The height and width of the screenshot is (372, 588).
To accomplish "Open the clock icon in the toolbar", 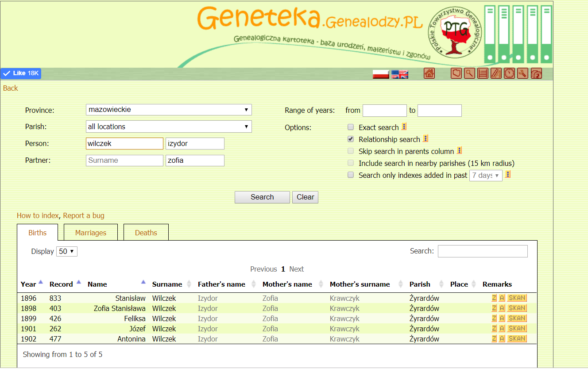I will click(509, 73).
